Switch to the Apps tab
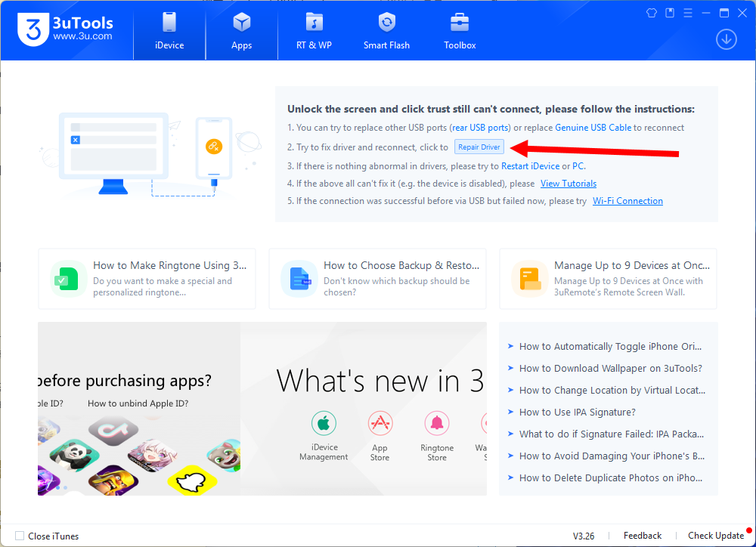Image resolution: width=756 pixels, height=547 pixels. [242, 31]
